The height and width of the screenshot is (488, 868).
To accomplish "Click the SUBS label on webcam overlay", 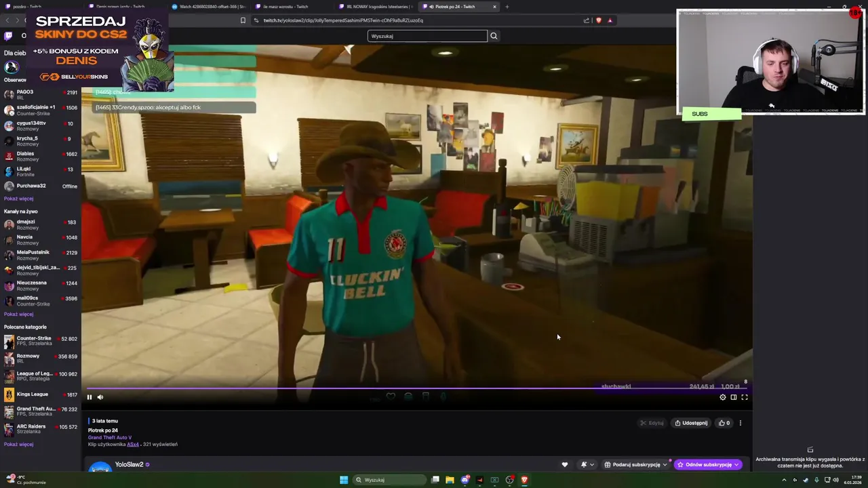I will (700, 114).
